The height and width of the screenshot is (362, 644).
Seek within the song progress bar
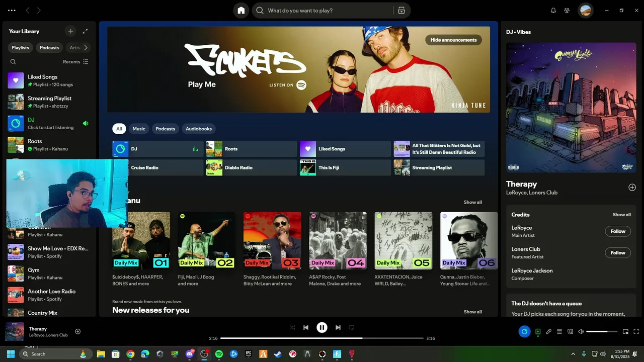point(322,338)
